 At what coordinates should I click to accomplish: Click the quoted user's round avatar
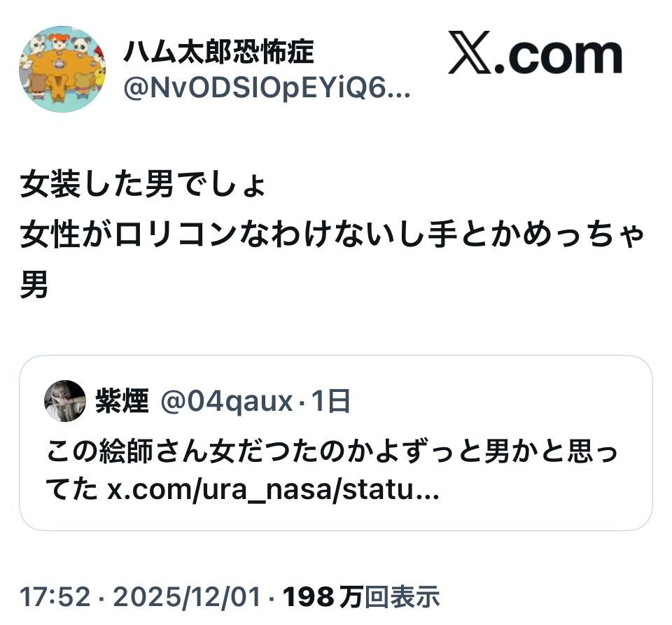pyautogui.click(x=65, y=401)
